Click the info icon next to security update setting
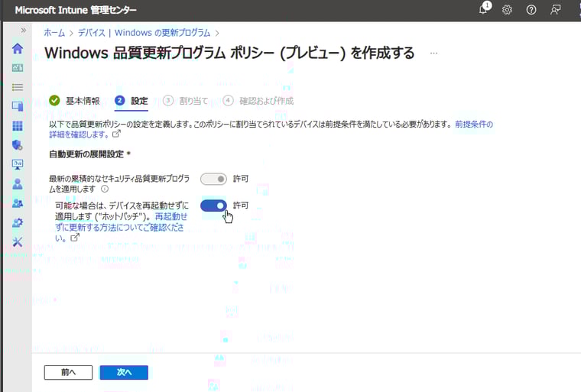 (x=105, y=189)
